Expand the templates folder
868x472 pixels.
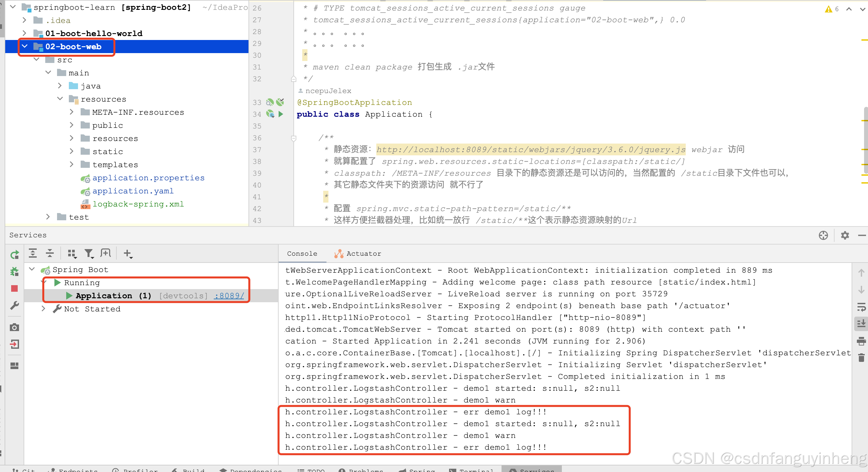point(71,165)
